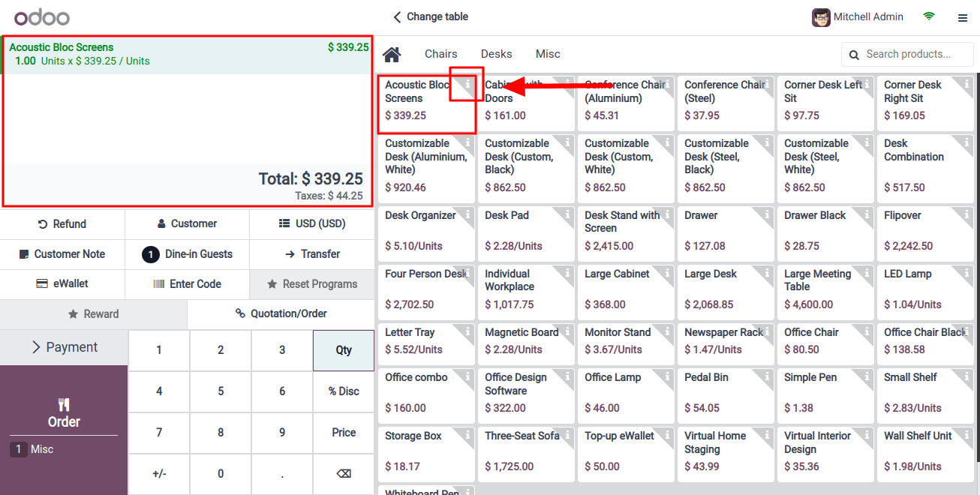Viewport: 980px width, 495px height.
Task: Open info icon on Office Chair card
Action: (x=867, y=331)
